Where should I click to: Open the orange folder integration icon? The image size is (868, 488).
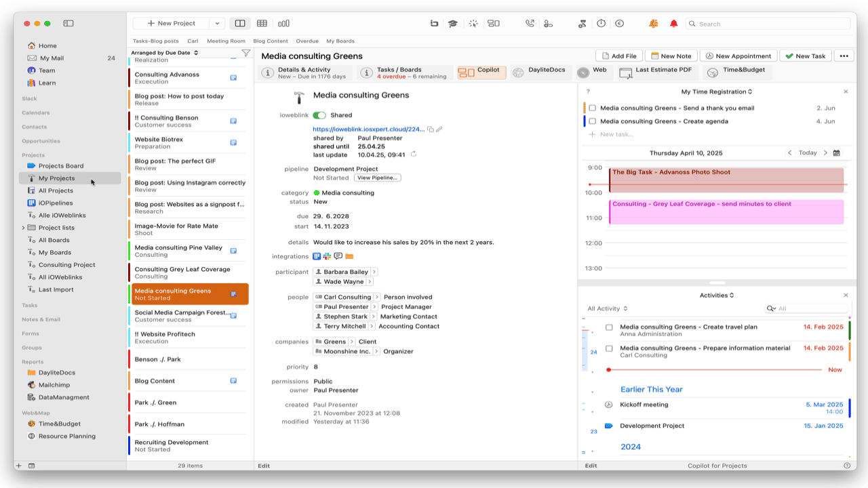(x=349, y=256)
